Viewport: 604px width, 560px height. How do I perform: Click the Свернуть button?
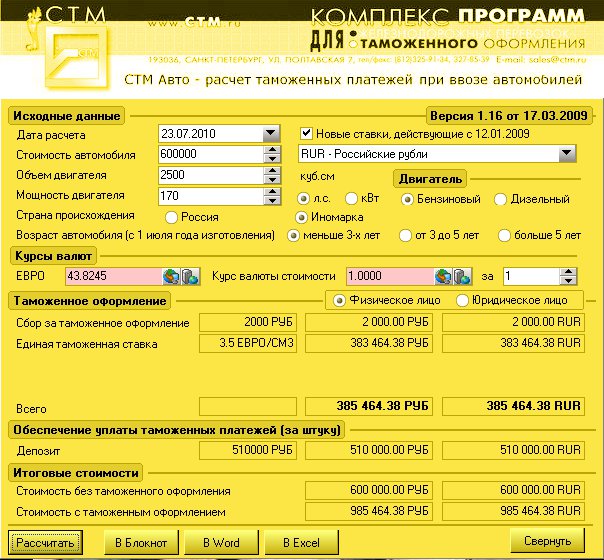[547, 541]
